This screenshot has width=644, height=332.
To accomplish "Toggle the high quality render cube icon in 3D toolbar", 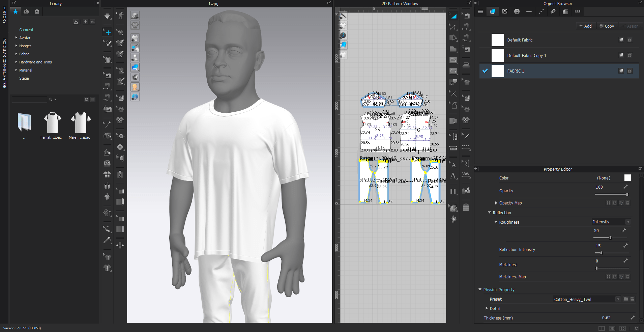I will point(135,16).
